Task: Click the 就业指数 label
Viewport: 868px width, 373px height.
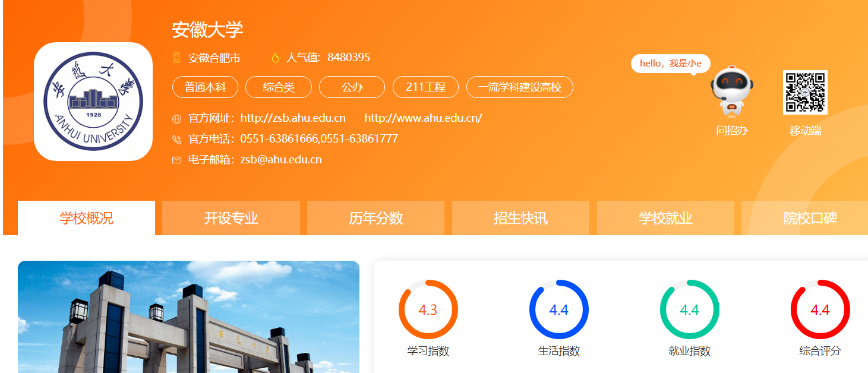Action: [x=690, y=351]
